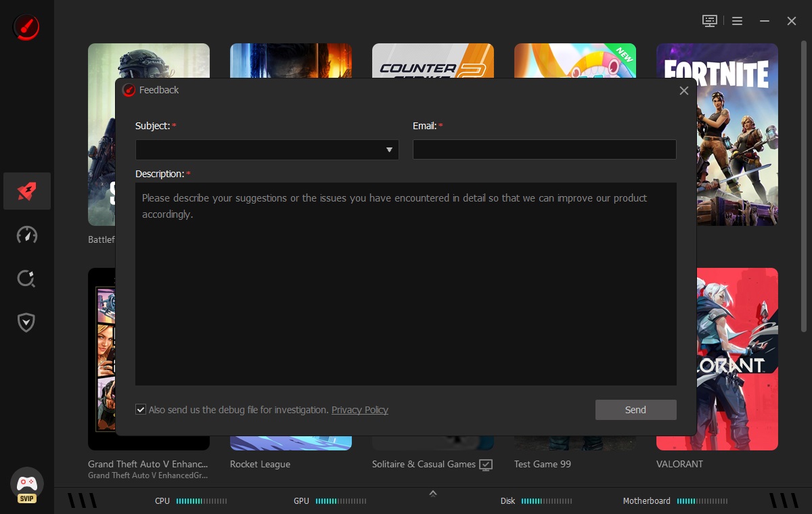Open the Subject dropdown list
This screenshot has height=514, width=812.
267,149
